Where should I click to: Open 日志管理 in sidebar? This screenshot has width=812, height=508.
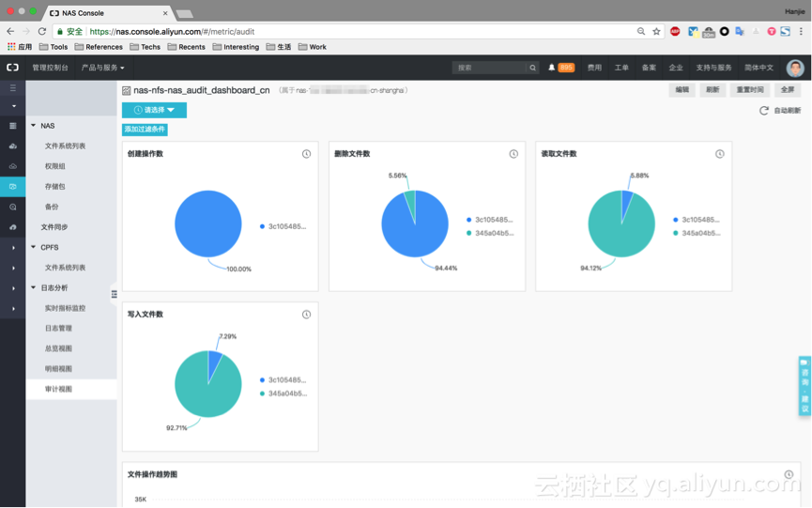[x=58, y=329]
